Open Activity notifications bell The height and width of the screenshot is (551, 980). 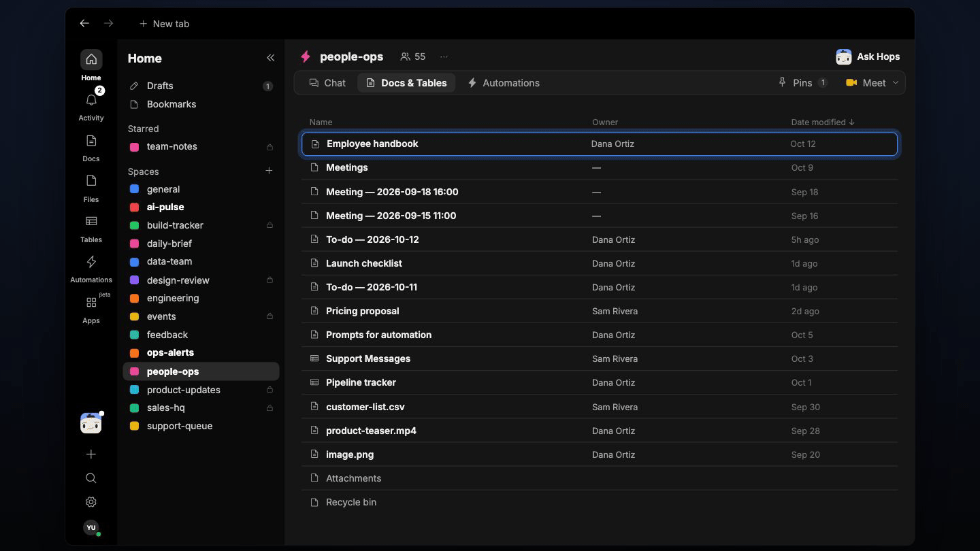[x=91, y=101]
